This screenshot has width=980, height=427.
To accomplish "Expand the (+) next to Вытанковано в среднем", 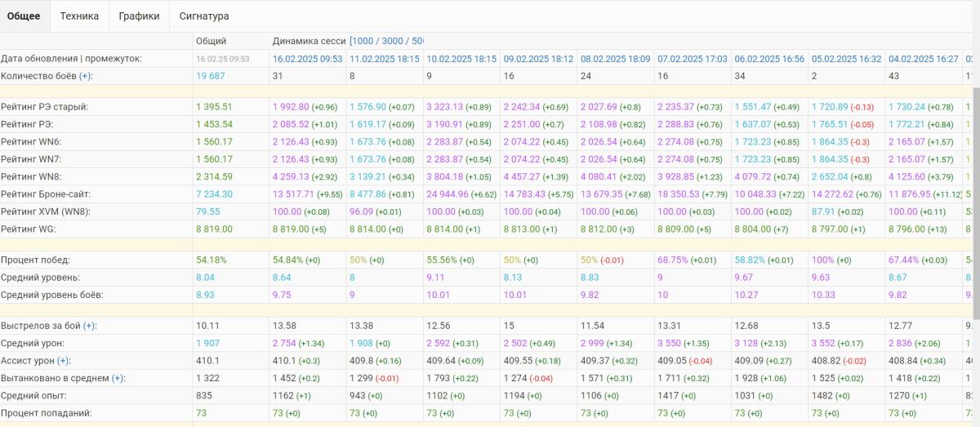I will [118, 378].
